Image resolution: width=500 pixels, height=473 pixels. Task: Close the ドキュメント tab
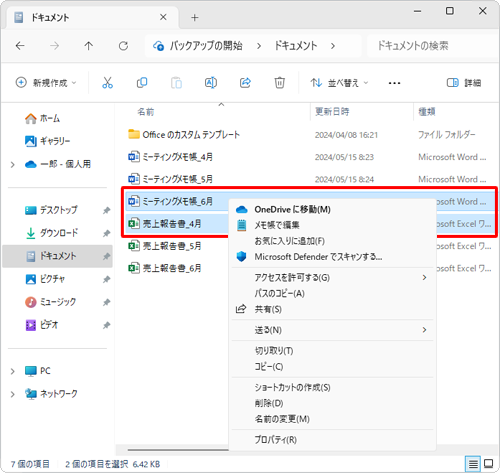pos(163,17)
